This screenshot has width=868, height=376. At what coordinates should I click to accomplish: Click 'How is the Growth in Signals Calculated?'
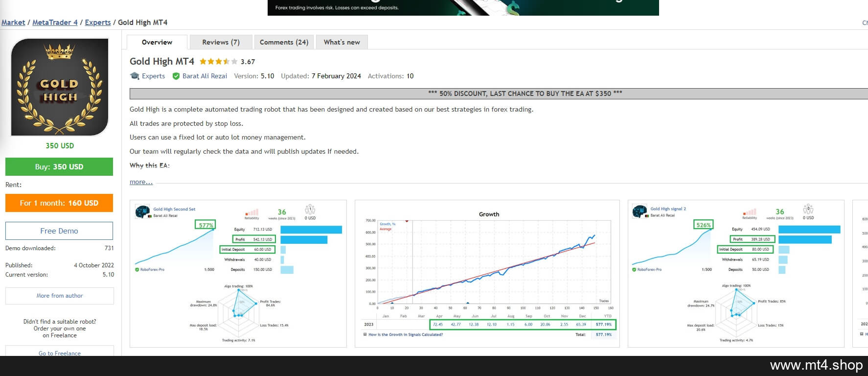click(x=406, y=335)
